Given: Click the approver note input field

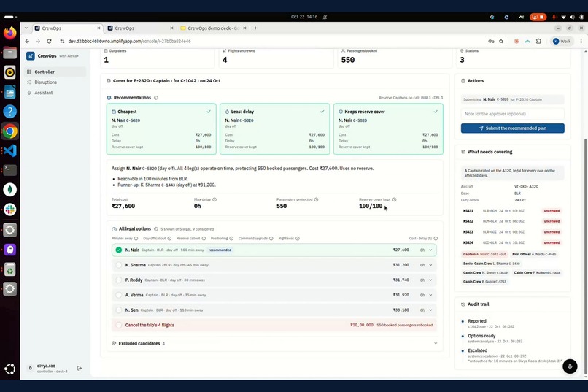Looking at the screenshot, I should [x=513, y=114].
